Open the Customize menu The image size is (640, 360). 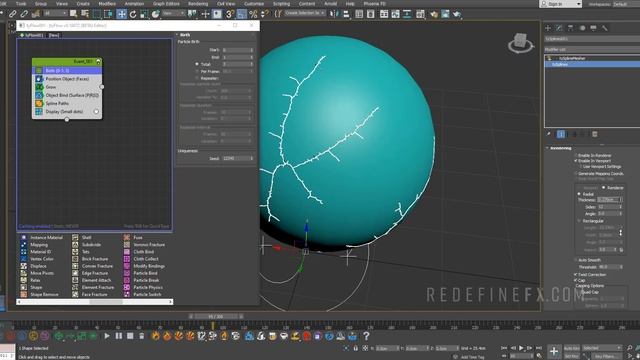pyautogui.click(x=254, y=4)
